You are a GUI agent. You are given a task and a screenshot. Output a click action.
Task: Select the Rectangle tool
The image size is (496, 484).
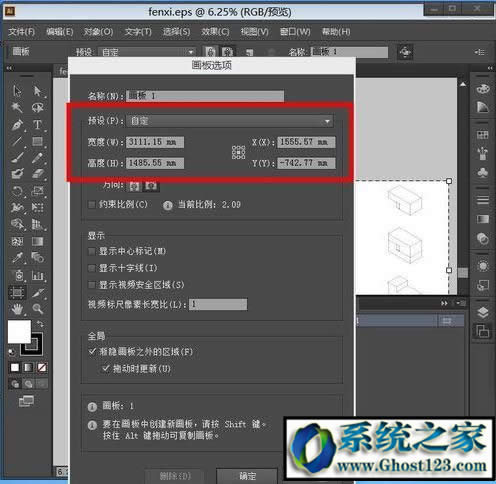coord(37,141)
